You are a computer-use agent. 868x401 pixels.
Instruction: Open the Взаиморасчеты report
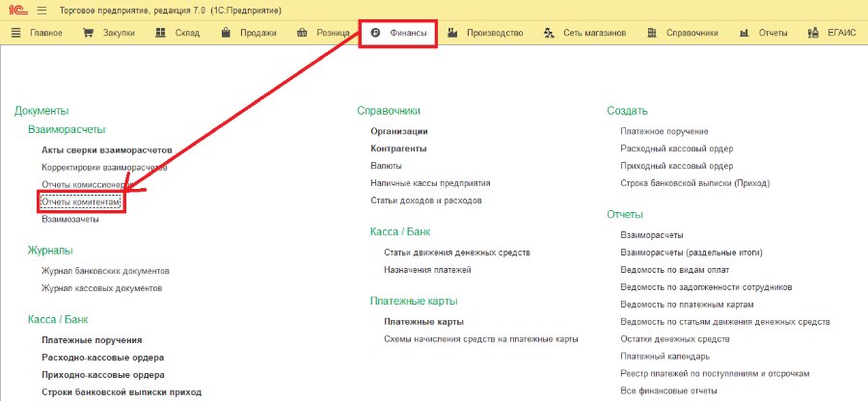click(x=652, y=235)
